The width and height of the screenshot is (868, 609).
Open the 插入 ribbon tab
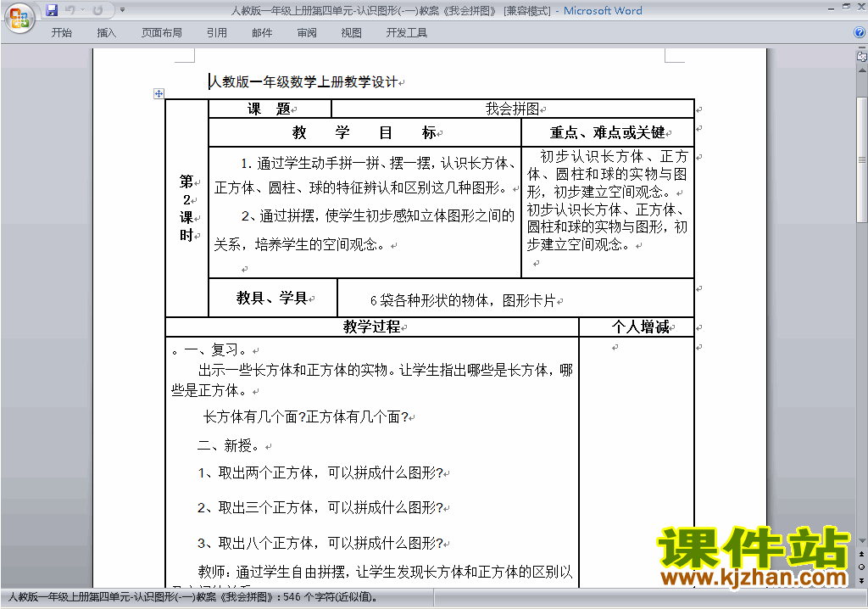pos(106,33)
